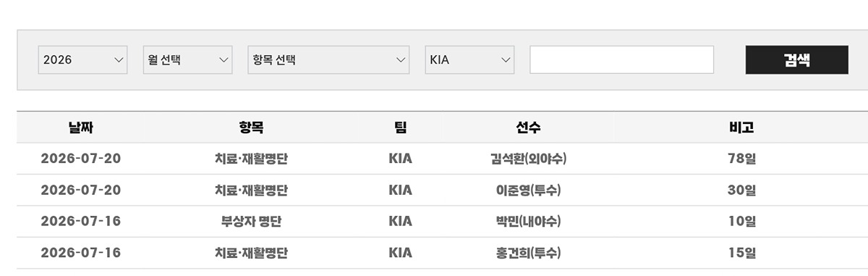
Task: Open the 항목 선택 category dropdown
Action: [x=328, y=60]
